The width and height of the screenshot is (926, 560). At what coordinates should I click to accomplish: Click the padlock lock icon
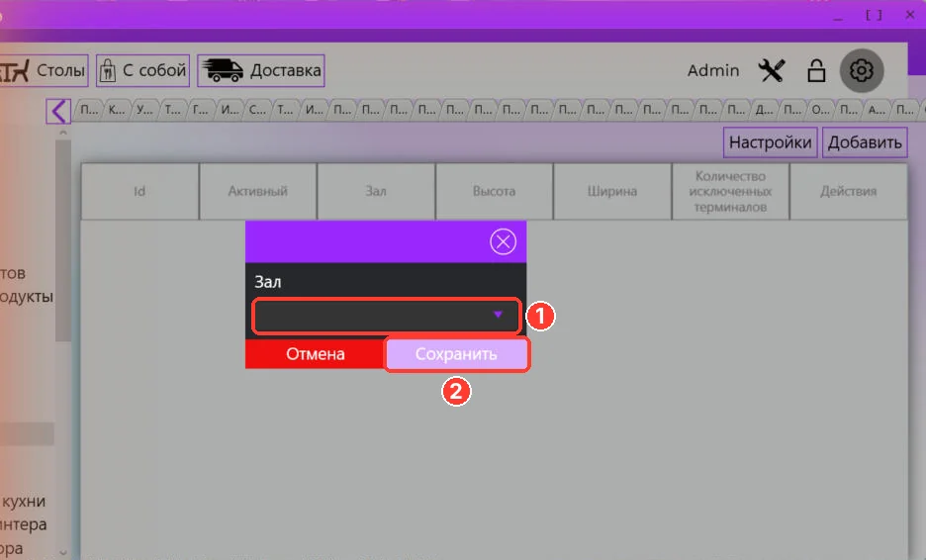click(x=816, y=71)
